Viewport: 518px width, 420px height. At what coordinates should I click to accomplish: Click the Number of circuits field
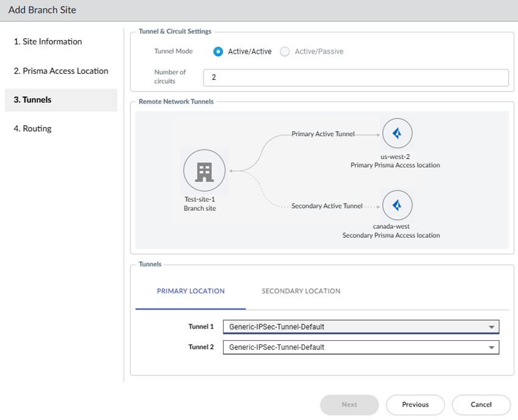pos(356,77)
